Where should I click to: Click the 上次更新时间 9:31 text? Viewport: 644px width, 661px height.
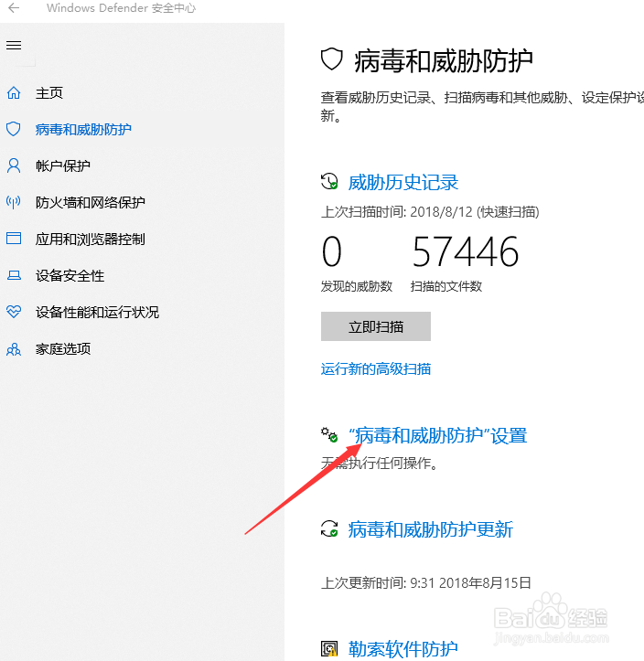[x=426, y=583]
